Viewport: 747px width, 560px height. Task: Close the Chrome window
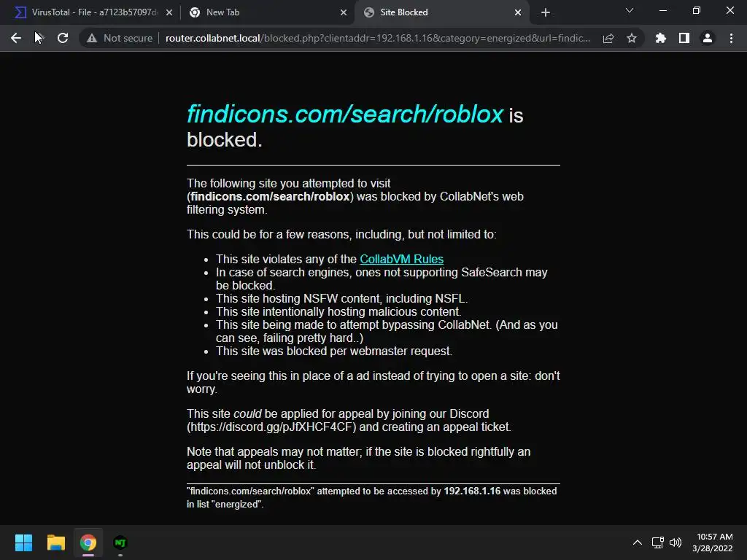[x=729, y=10]
